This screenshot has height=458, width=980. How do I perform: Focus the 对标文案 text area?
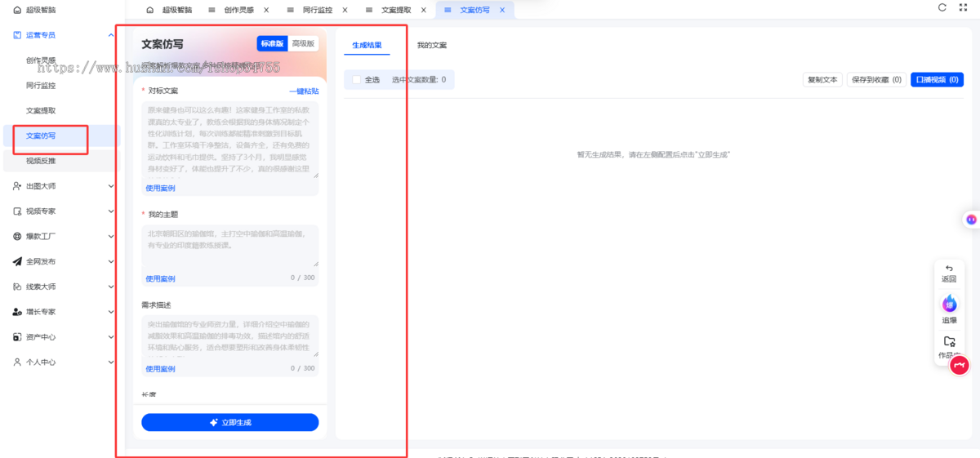coord(230,140)
